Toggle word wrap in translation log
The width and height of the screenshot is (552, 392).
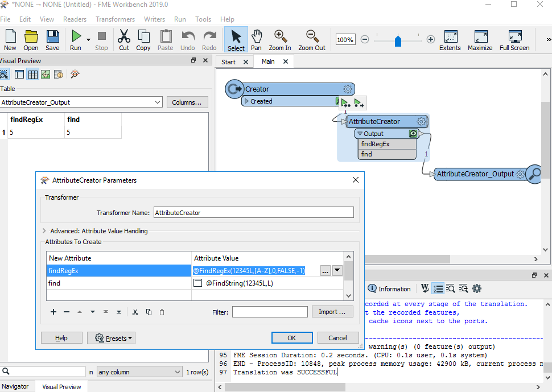(x=425, y=288)
